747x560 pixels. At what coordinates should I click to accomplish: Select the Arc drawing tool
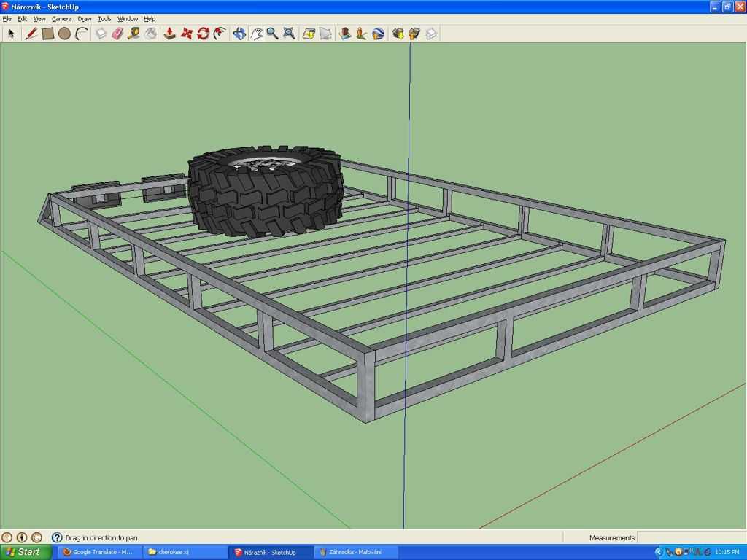pos(82,34)
